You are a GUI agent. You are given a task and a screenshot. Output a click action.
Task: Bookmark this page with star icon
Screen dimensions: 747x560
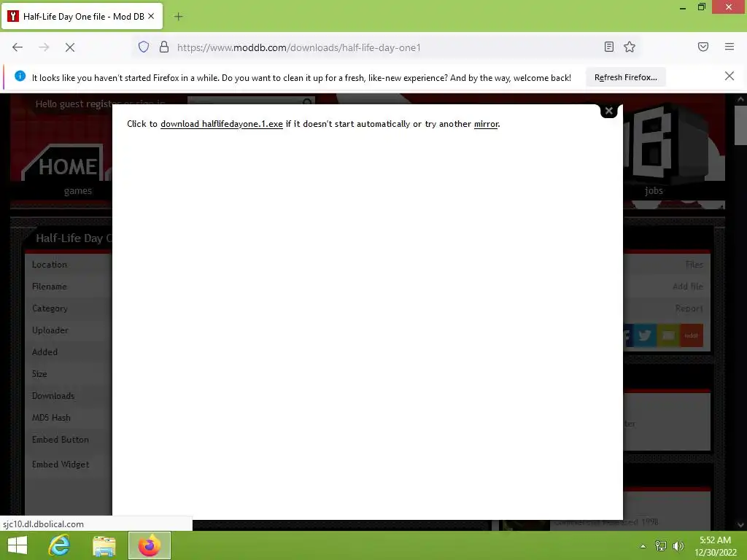pyautogui.click(x=630, y=47)
